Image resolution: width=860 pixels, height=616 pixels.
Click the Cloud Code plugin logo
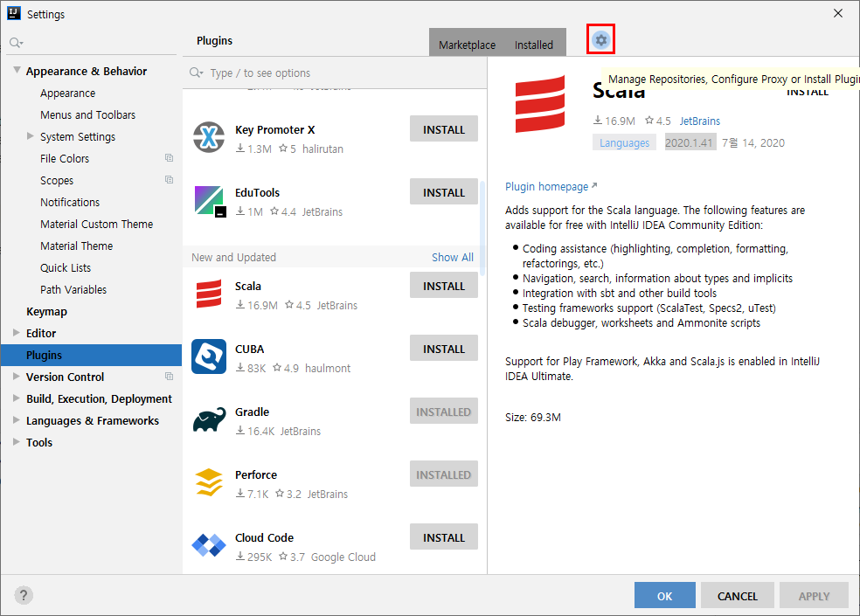209,545
